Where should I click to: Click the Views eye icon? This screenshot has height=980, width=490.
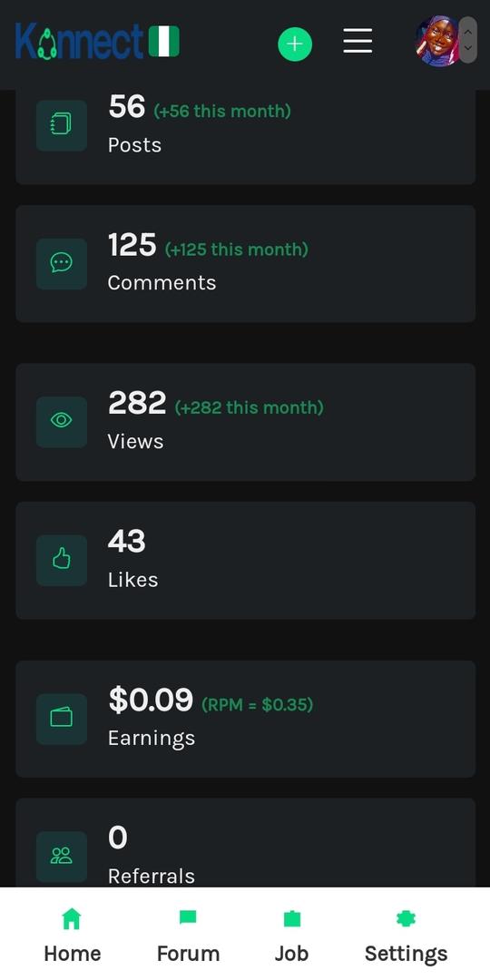(62, 421)
